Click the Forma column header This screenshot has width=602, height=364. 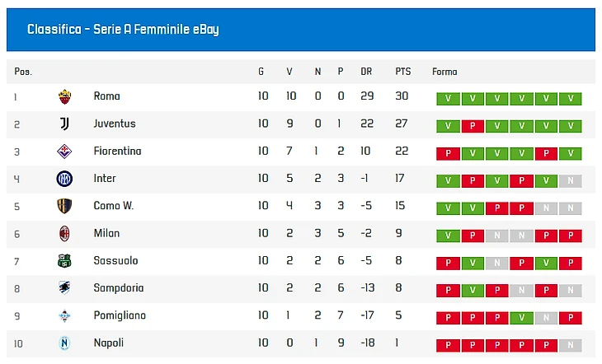coord(444,72)
